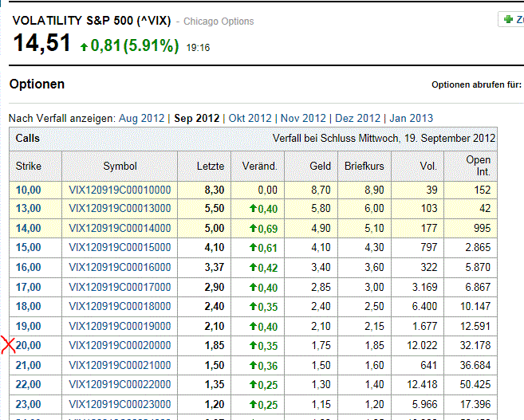Open strike 15,00 link

click(x=29, y=247)
